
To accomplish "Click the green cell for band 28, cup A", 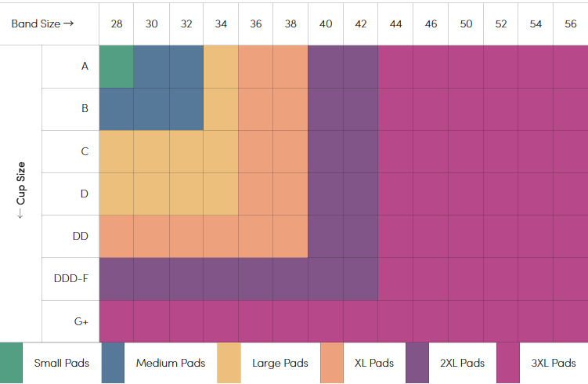I will click(117, 67).
